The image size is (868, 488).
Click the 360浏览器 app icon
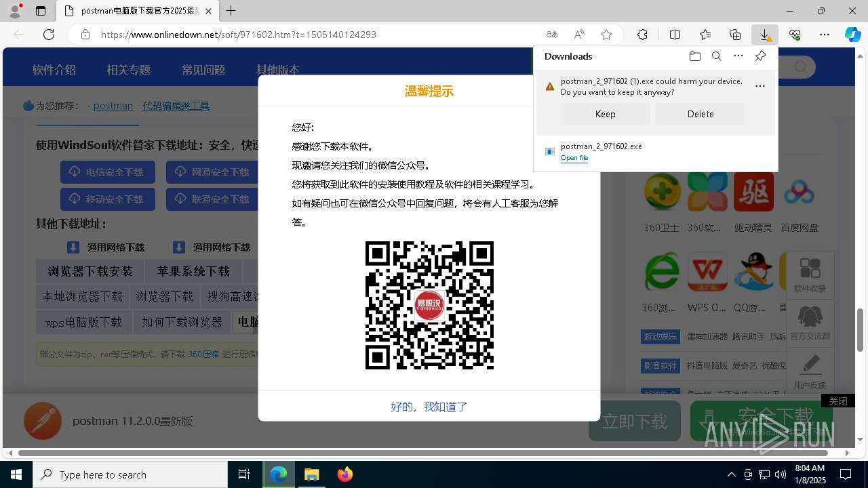pos(662,272)
